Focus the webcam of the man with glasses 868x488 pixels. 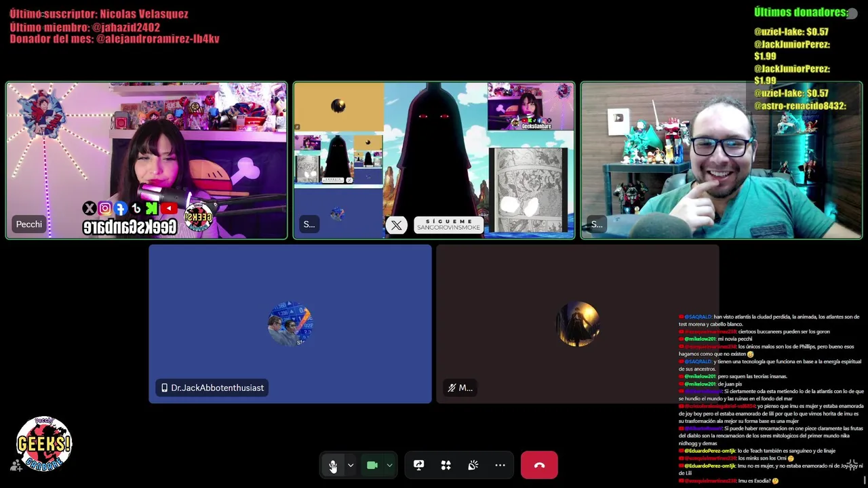pyautogui.click(x=722, y=161)
